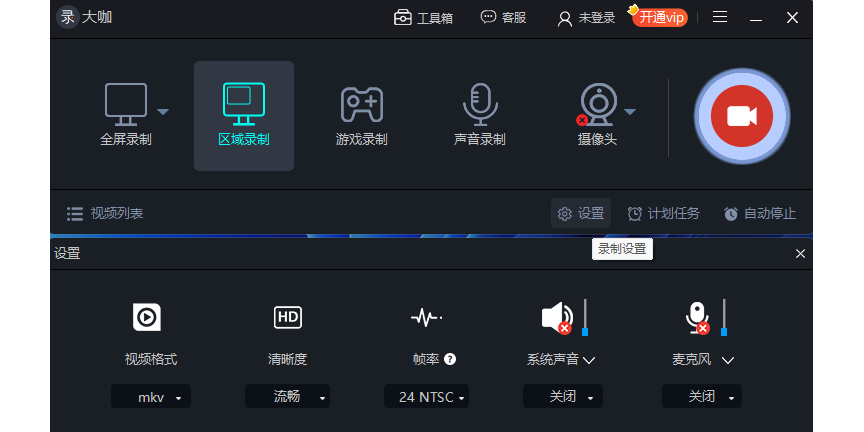Image resolution: width=864 pixels, height=432 pixels.
Task: Open the 流畅 clarity dropdown
Action: [x=287, y=396]
